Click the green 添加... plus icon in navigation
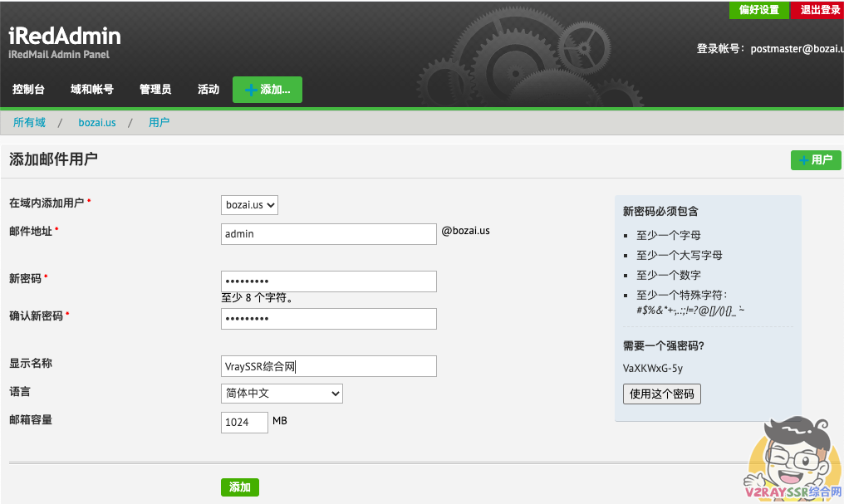Viewport: 844px width, 504px height. (249, 88)
